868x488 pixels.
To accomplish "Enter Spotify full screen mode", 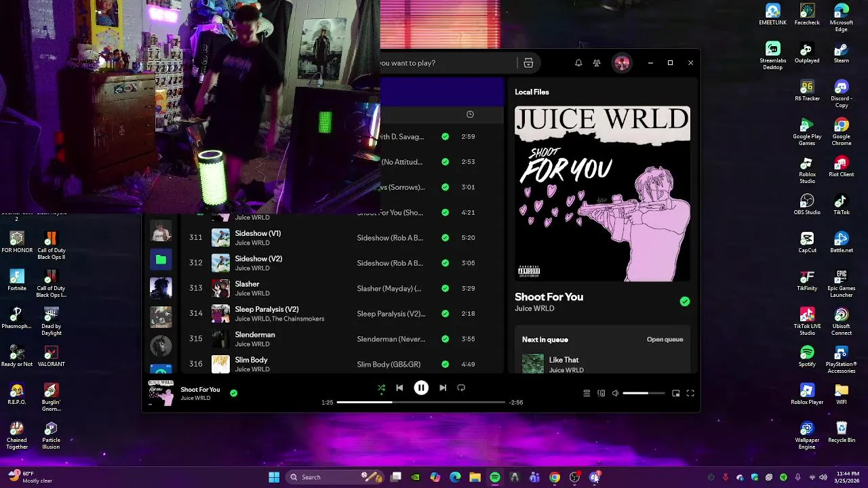I will click(x=690, y=393).
